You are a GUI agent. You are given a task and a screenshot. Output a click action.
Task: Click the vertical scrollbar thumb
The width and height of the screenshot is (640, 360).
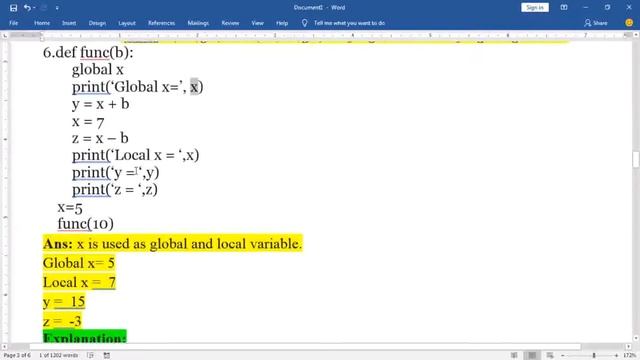coord(636,160)
